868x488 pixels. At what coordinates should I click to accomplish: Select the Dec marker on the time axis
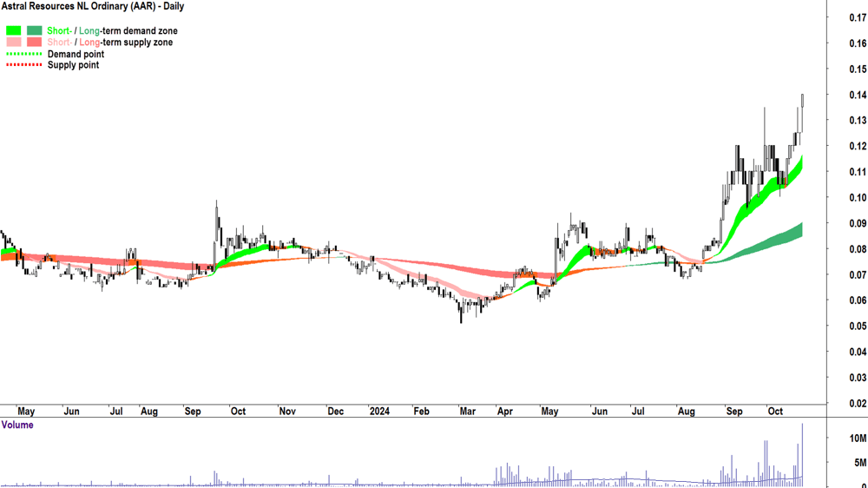(335, 411)
